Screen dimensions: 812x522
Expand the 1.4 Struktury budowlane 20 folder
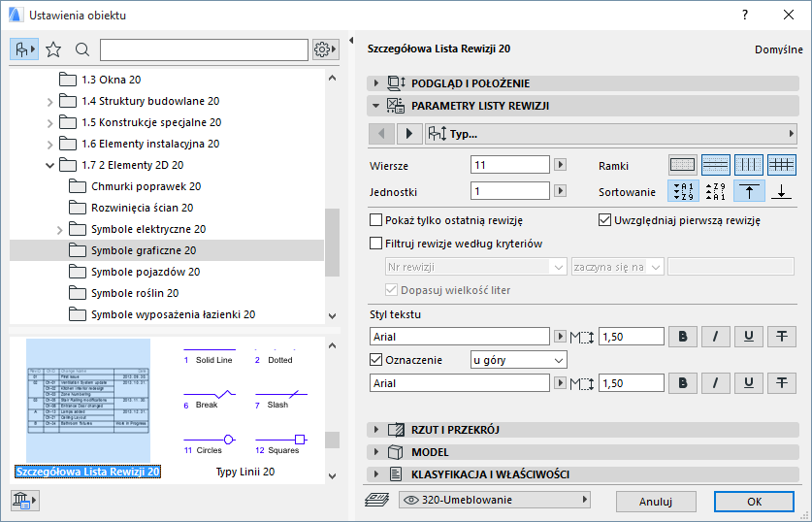pyautogui.click(x=49, y=102)
